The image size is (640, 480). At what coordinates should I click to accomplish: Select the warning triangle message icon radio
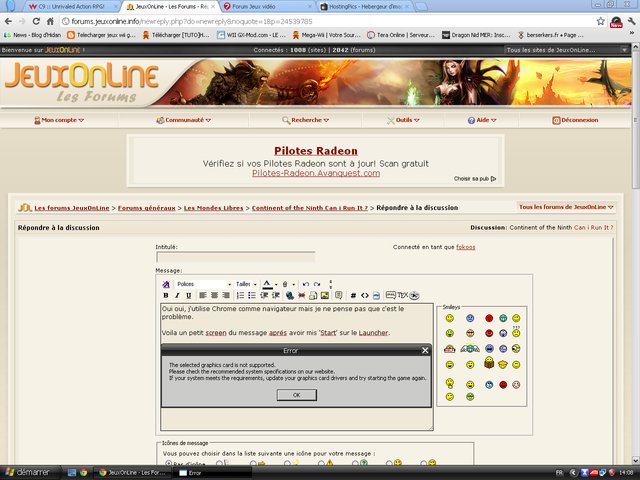coord(321,463)
